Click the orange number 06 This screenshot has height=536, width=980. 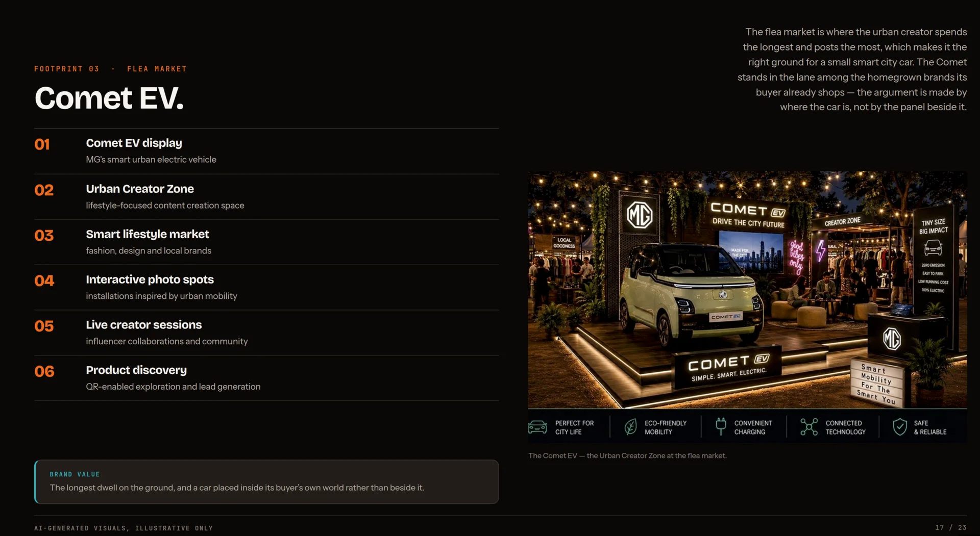[x=44, y=371]
